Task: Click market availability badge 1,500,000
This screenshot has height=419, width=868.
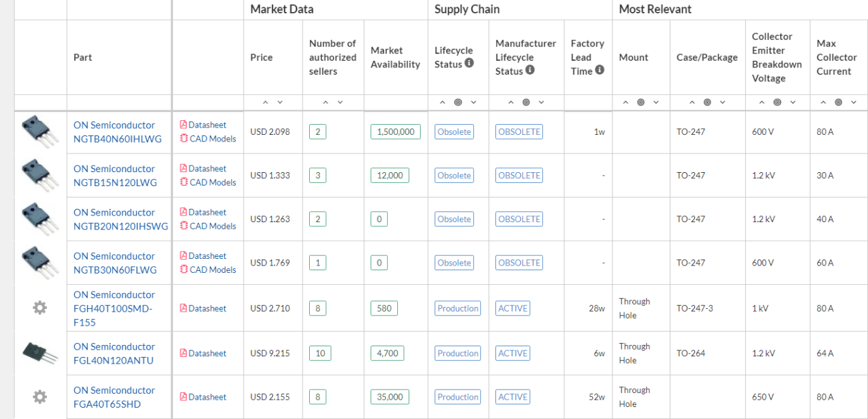Action: (x=395, y=132)
